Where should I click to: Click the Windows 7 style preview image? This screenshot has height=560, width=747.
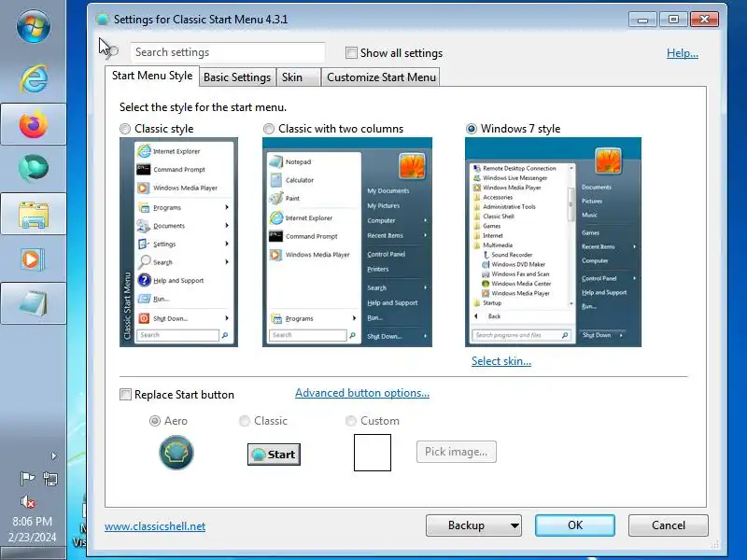click(x=553, y=243)
